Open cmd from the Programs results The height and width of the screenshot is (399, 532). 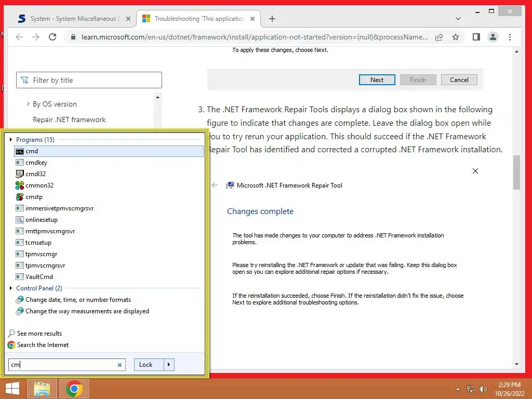tap(109, 151)
